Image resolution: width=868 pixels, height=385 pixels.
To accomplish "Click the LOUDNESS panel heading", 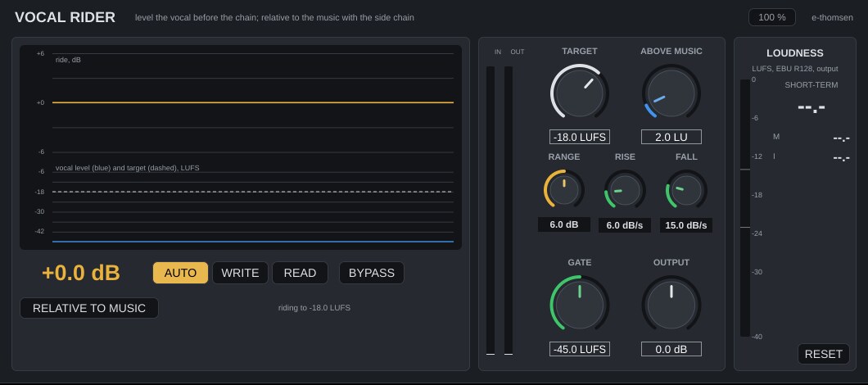I will click(795, 53).
